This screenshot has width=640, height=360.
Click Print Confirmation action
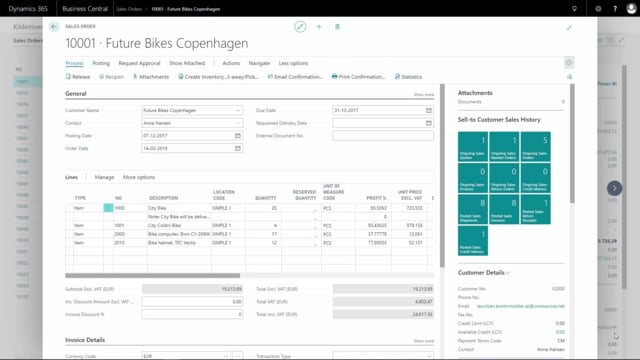pos(358,77)
